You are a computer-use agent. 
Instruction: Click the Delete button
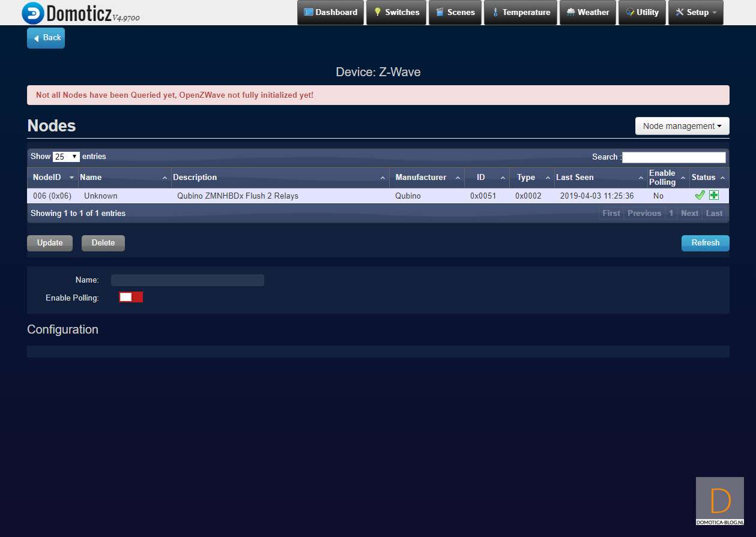103,243
